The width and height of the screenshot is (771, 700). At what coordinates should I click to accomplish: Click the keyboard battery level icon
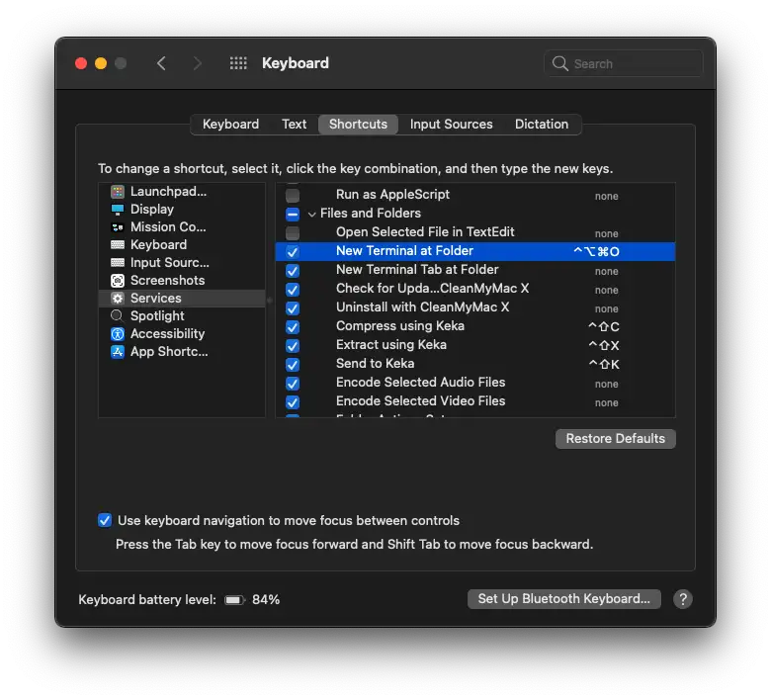click(234, 600)
